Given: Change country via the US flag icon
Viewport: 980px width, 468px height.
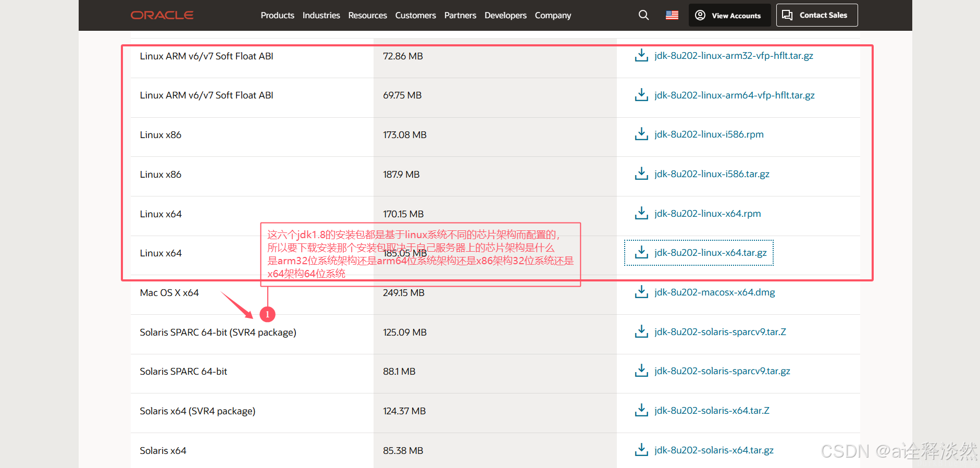Looking at the screenshot, I should point(672,15).
